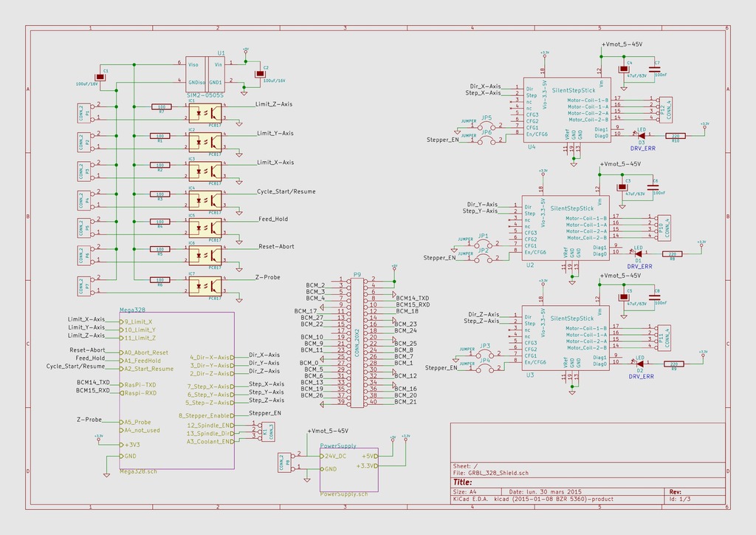Screen dimensions: 756x535
Task: Select resistor R8 220 ohm
Action: pos(673,254)
